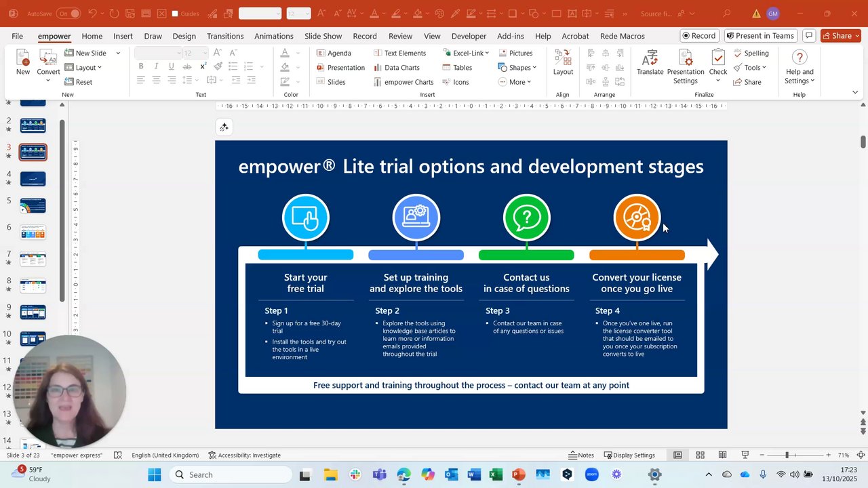The image size is (868, 488).
Task: Toggle Italic formatting
Action: [x=156, y=66]
